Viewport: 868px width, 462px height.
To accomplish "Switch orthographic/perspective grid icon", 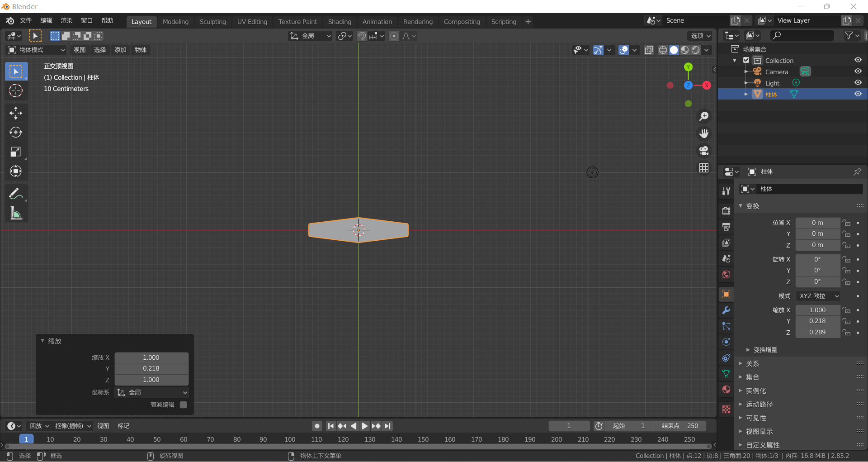I will coord(704,168).
